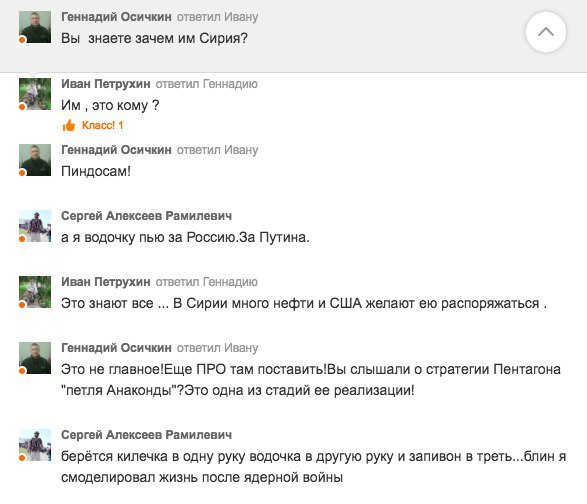This screenshot has width=587, height=504.
Task: Click name Сергей Алексеев Рамилевич above 'берётся килечка'
Action: [146, 435]
